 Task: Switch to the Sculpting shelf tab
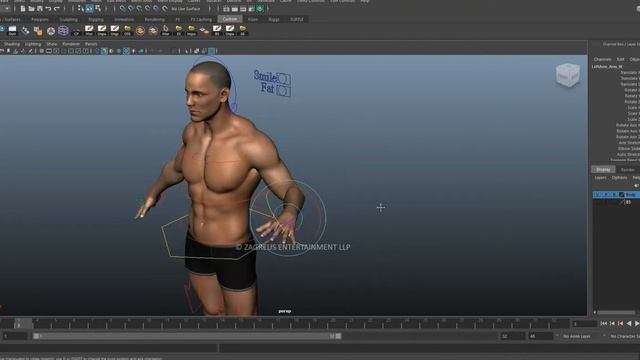(69, 19)
